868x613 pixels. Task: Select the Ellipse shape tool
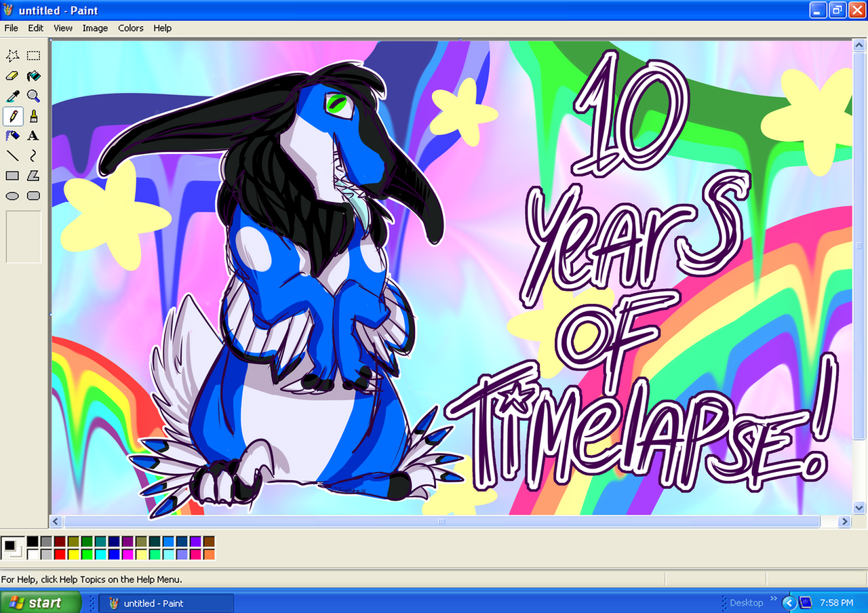point(12,196)
